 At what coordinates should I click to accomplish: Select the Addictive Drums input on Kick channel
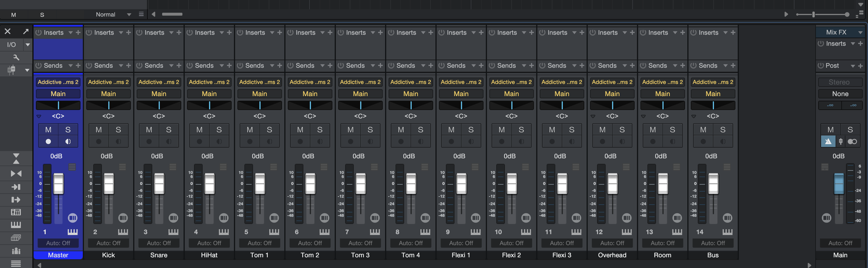tap(109, 82)
